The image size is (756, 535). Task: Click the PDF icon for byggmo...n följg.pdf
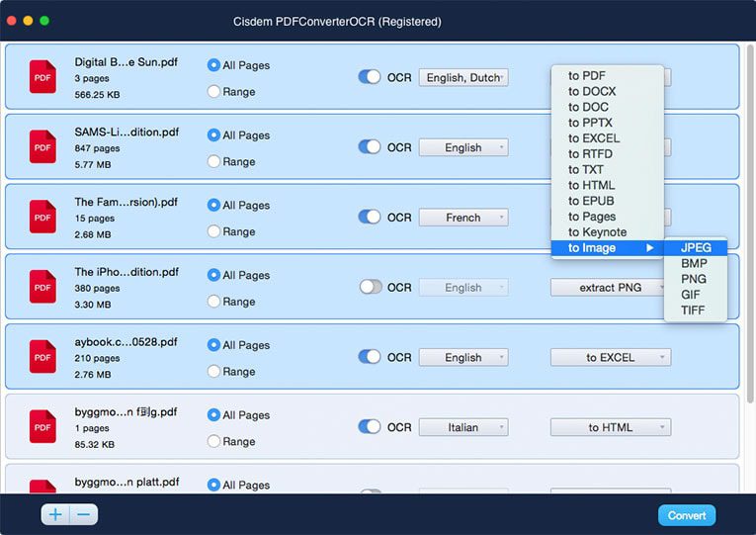click(42, 427)
